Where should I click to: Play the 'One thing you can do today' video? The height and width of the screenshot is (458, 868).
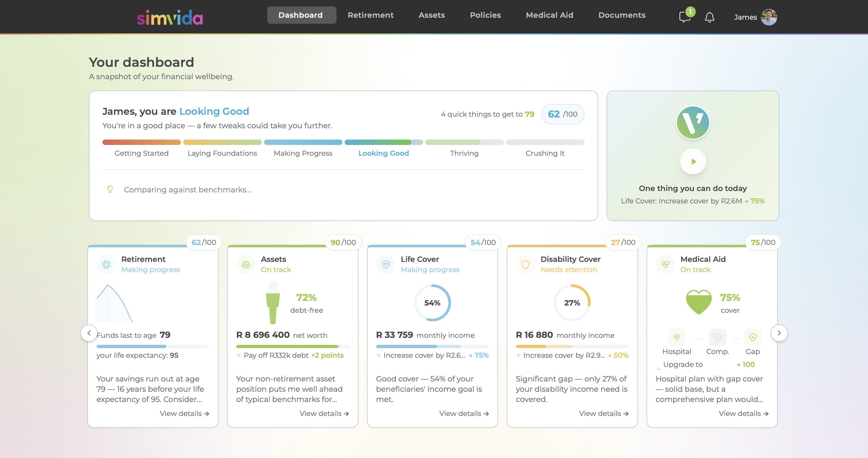point(693,162)
